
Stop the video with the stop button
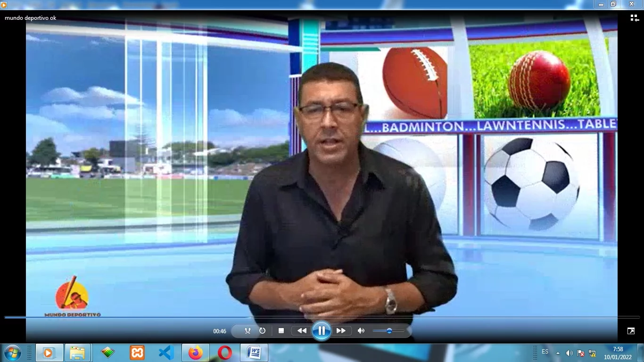[281, 331]
